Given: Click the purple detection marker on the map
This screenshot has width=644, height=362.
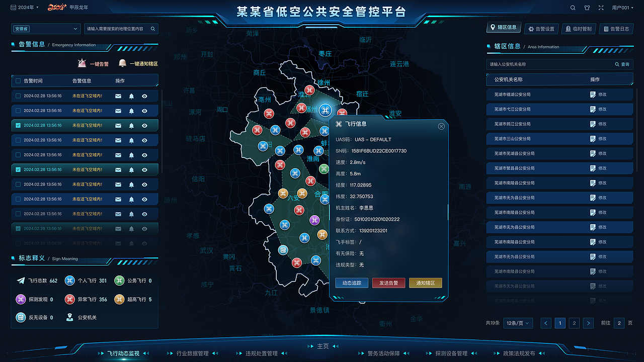Looking at the screenshot, I should 314,220.
